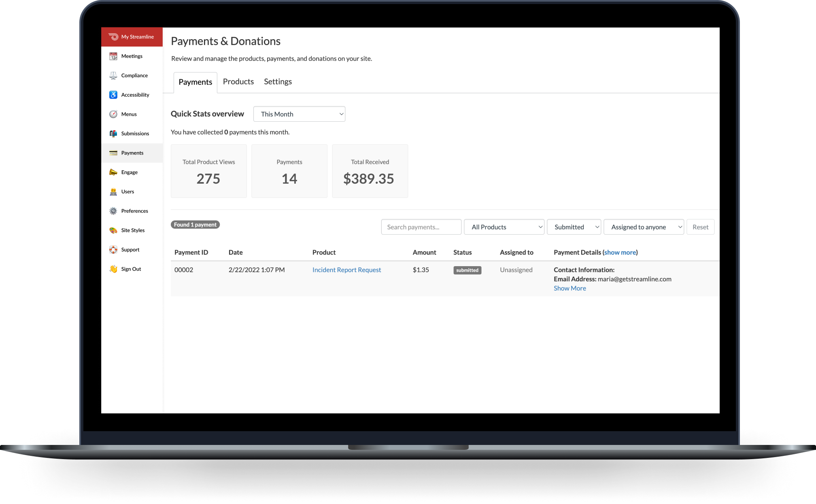Switch to the Products tab
Viewport: 816px width, 504px height.
(238, 82)
